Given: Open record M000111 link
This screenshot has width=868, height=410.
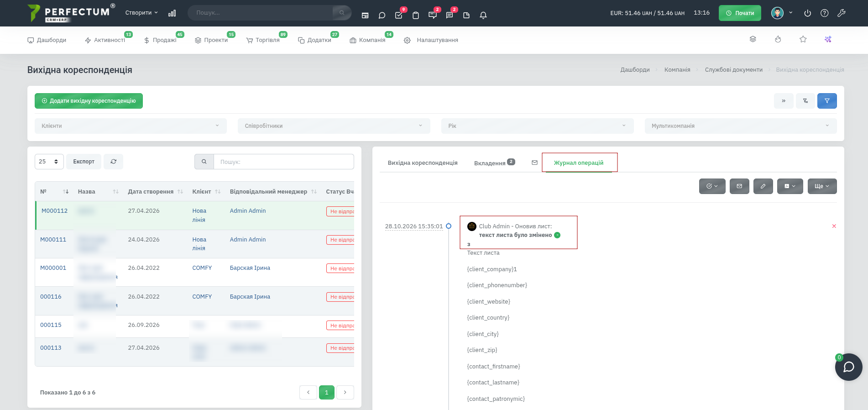Looking at the screenshot, I should tap(53, 240).
